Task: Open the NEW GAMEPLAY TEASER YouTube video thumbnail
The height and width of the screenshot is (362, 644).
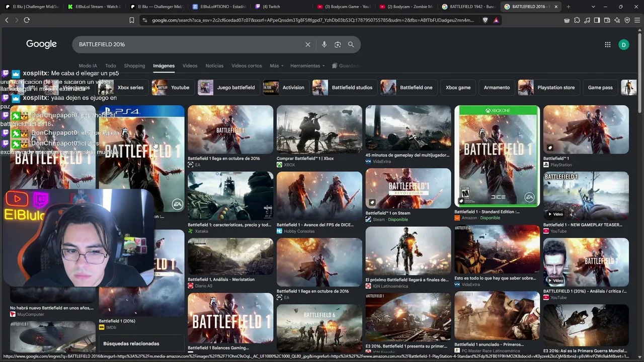Action: point(586,196)
